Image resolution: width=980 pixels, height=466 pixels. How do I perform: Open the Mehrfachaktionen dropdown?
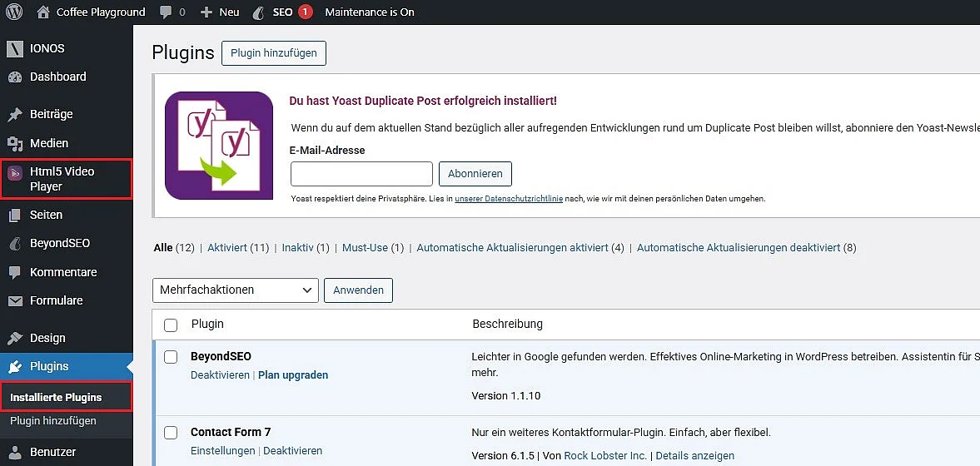(236, 290)
